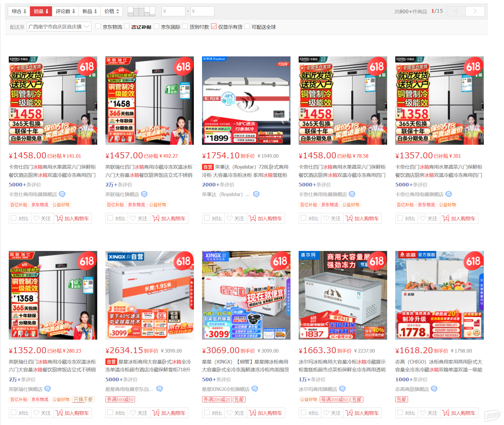Open chat with 英联瑞仕 store for ¥1457.00 item
This screenshot has height=425, width=504.
click(144, 194)
